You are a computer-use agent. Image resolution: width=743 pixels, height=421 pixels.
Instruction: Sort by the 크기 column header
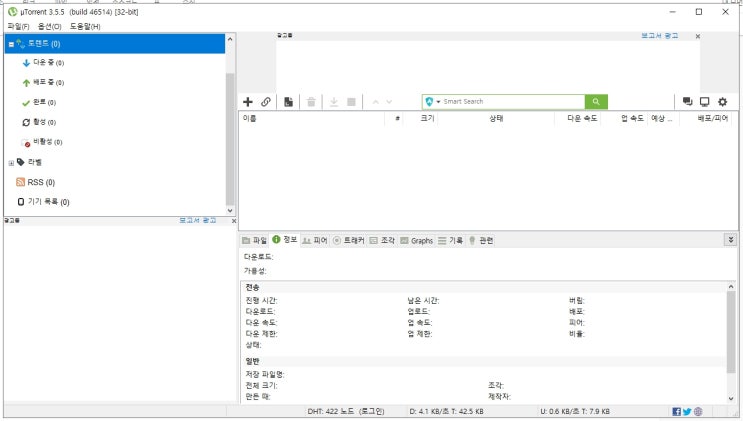click(x=421, y=119)
